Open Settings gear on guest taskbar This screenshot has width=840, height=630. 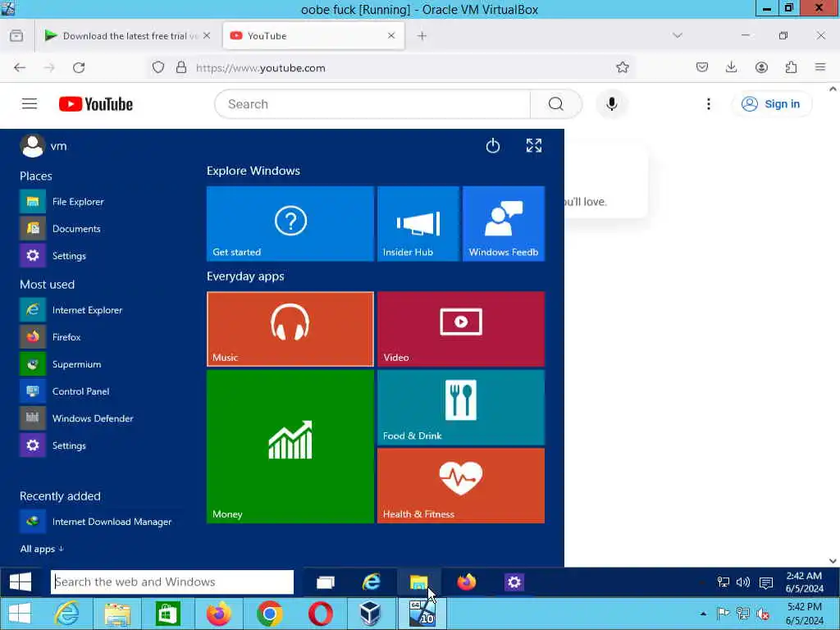click(514, 582)
